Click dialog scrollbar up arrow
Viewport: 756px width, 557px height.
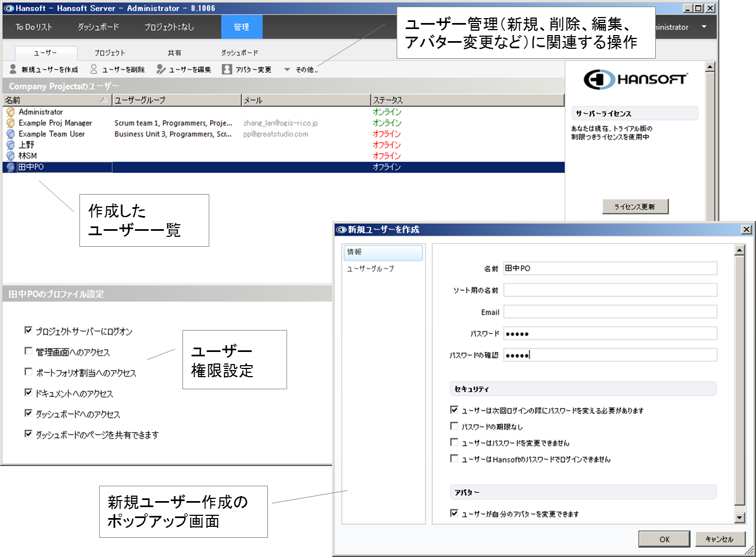(x=740, y=251)
